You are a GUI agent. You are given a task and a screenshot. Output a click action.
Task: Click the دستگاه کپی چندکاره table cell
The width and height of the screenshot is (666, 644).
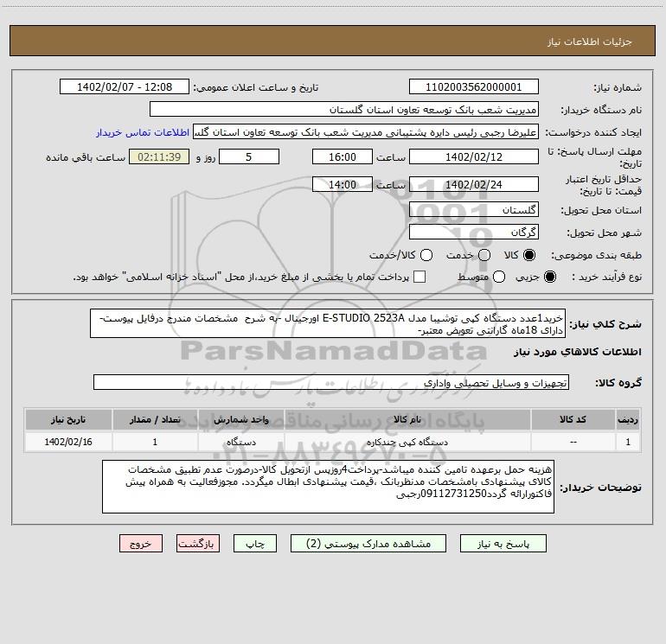coord(407,442)
